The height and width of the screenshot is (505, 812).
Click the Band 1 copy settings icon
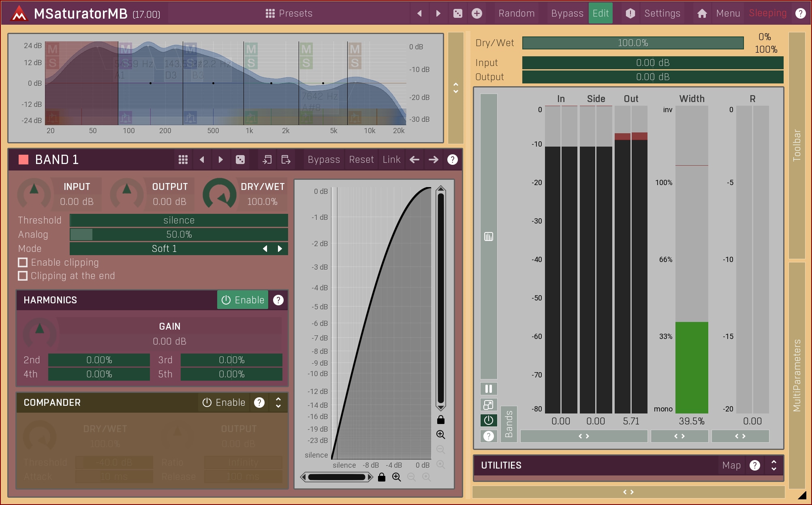click(267, 160)
